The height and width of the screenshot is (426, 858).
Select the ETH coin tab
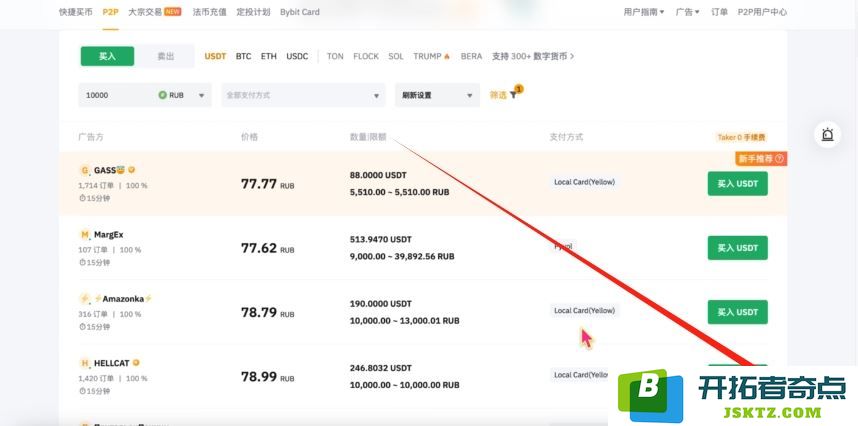pos(269,56)
